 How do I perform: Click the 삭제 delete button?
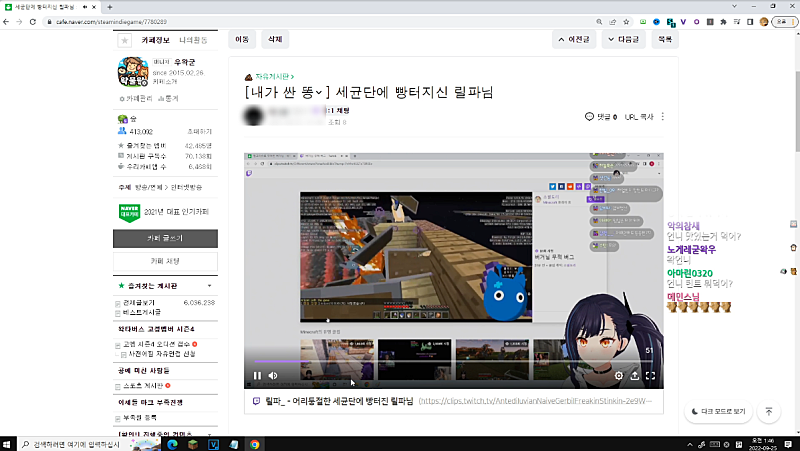[x=273, y=39]
